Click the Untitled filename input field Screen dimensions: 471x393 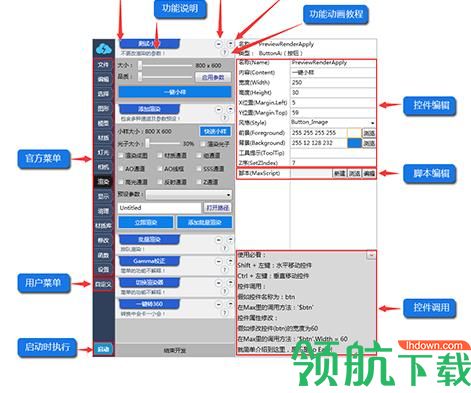[x=160, y=208]
